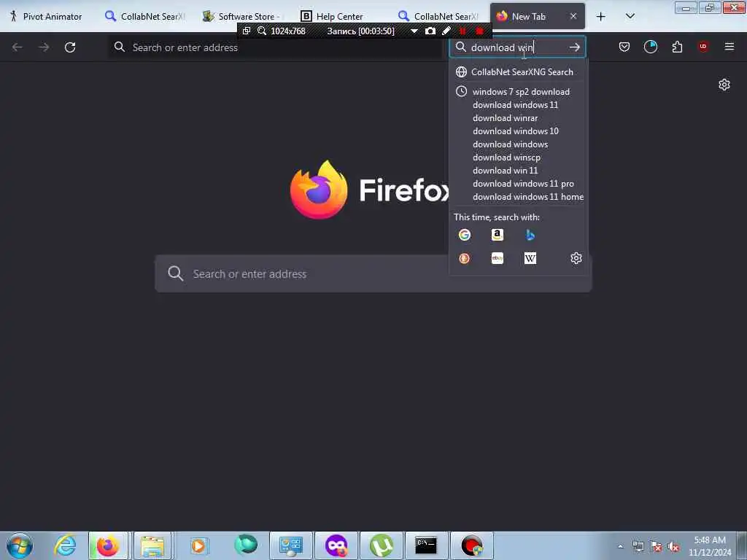Image resolution: width=747 pixels, height=560 pixels.
Task: Show hidden tray icons arrow
Action: pyautogui.click(x=620, y=546)
